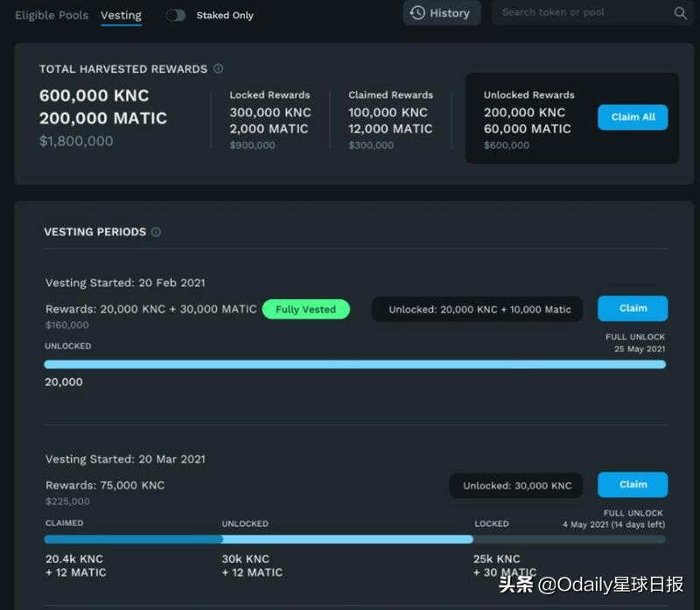Click the green Fully Vested badge

click(x=305, y=309)
